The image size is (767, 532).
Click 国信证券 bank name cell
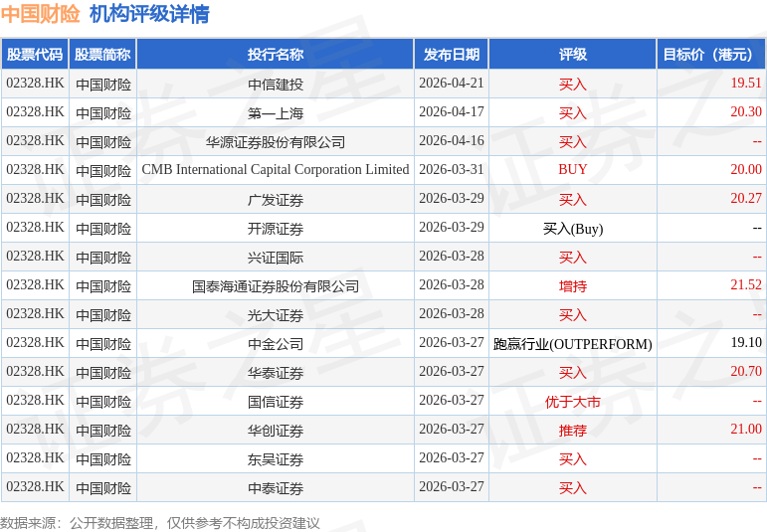tap(276, 402)
